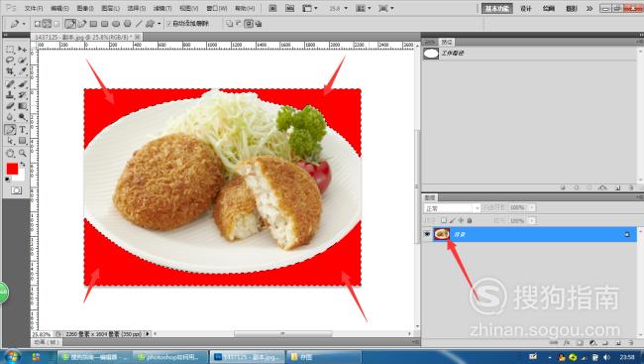644x364 pixels.
Task: Open the blend mode 正常 dropdown
Action: 452,208
